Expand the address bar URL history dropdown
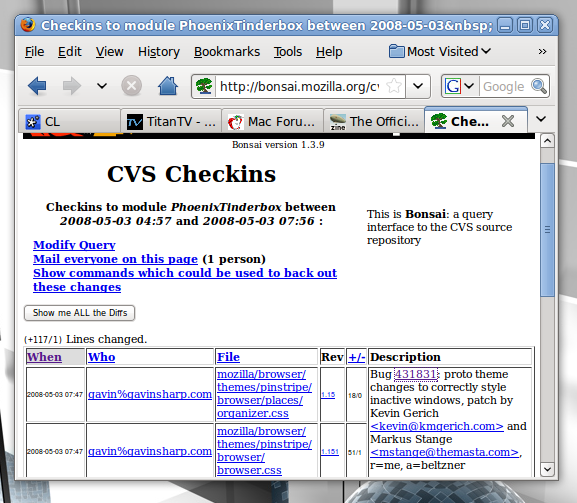This screenshot has width=577, height=503. click(x=418, y=86)
